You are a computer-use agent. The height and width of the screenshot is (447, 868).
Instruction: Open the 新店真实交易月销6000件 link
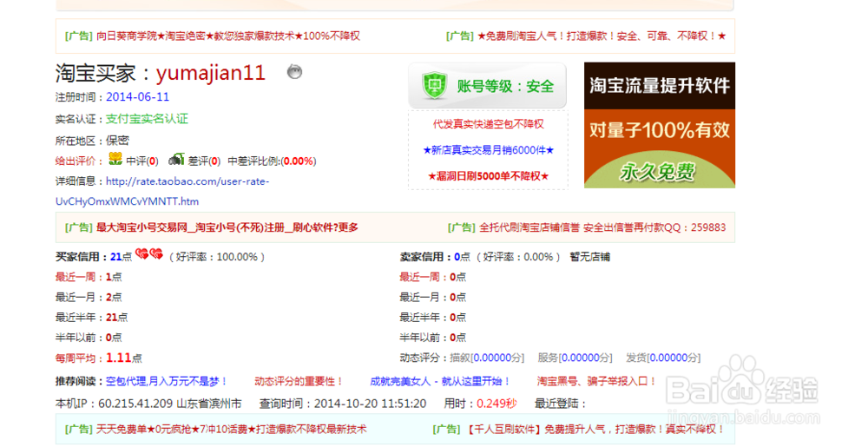tap(488, 150)
